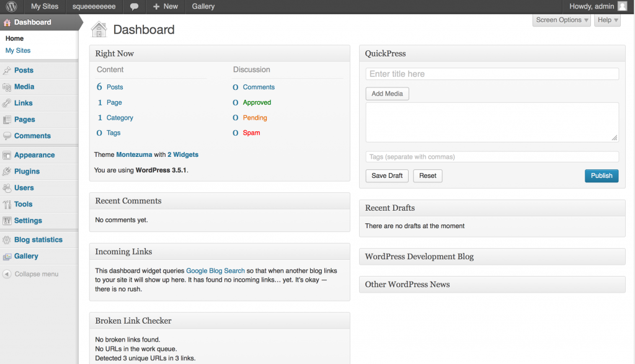Collapse the admin sidebar menu

[x=31, y=274]
